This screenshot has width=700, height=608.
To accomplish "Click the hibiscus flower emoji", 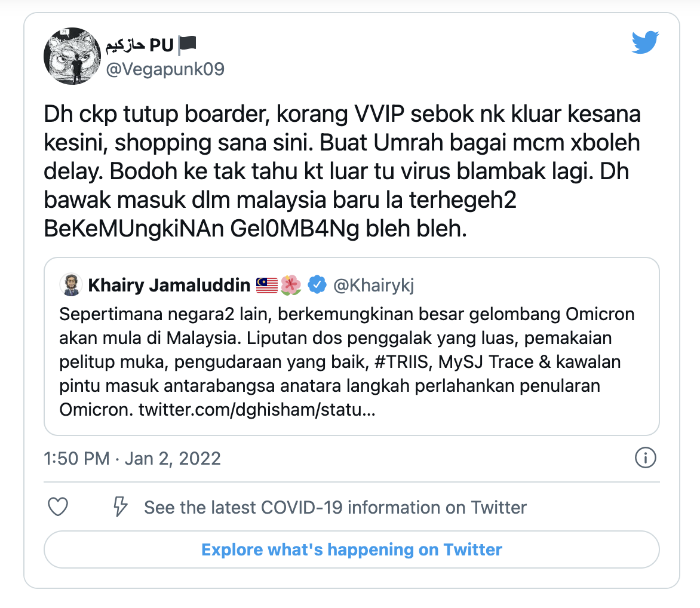I will pyautogui.click(x=291, y=285).
